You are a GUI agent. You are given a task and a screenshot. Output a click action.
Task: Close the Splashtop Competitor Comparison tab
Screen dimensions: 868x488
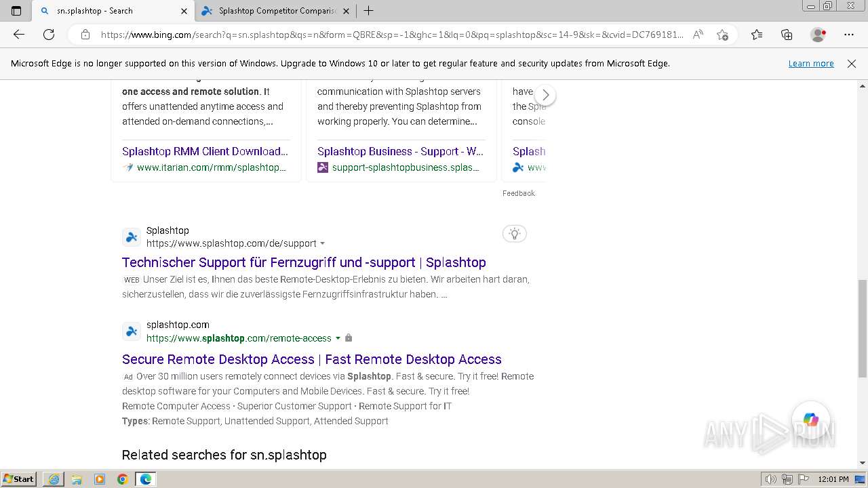point(346,11)
